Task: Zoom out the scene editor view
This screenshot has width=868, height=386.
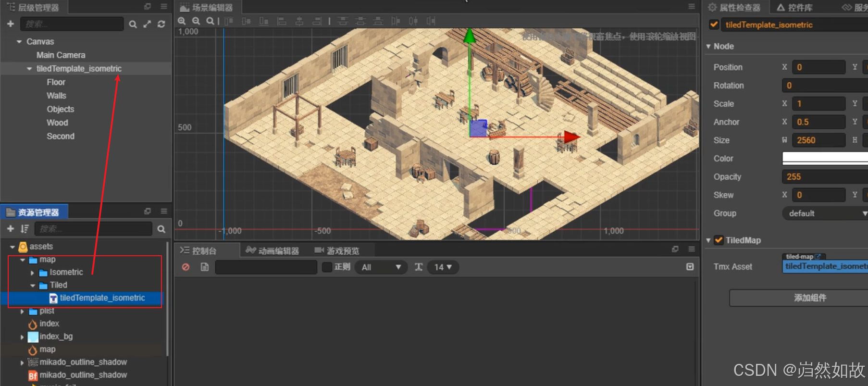Action: point(196,21)
